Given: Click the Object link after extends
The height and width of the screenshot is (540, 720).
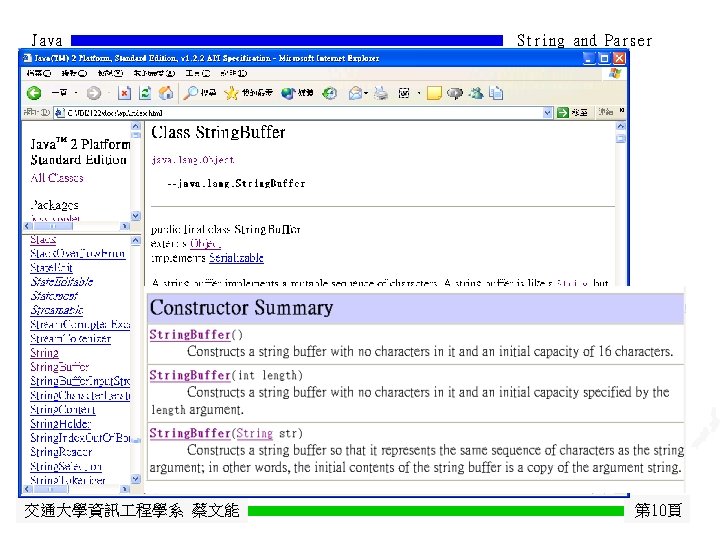Looking at the screenshot, I should tap(205, 243).
